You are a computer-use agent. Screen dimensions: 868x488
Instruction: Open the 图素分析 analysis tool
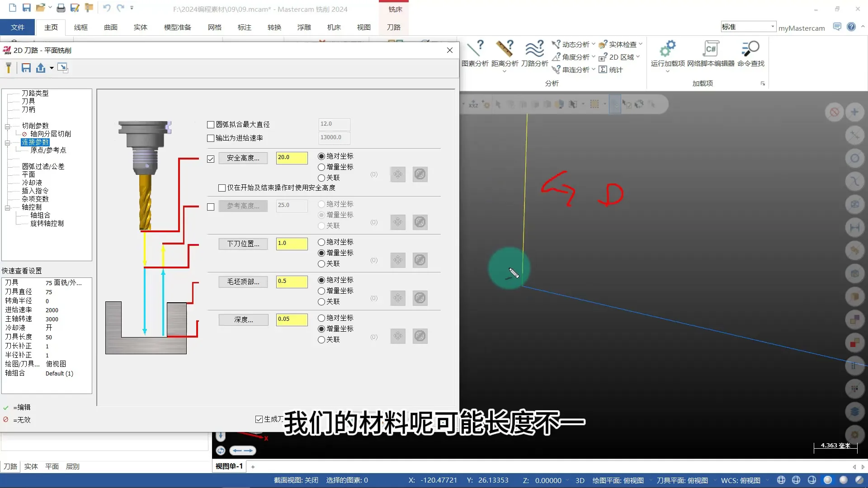[x=476, y=54]
